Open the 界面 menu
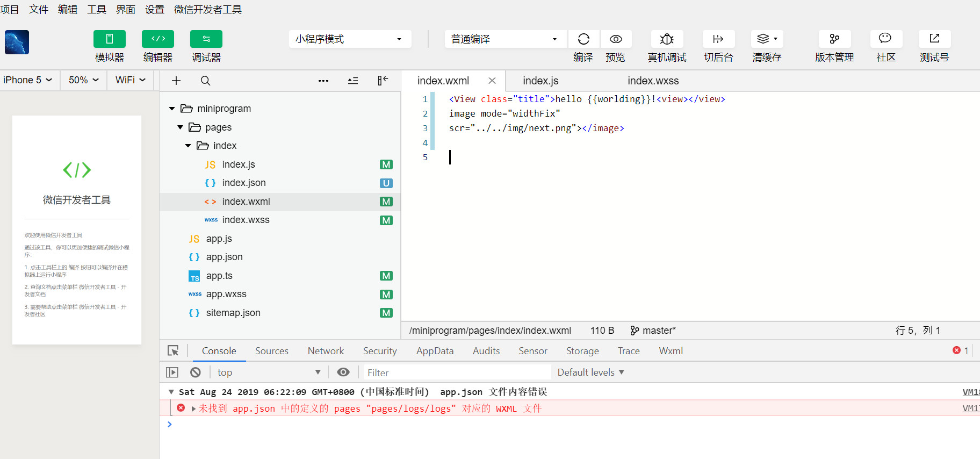The width and height of the screenshot is (980, 459). click(126, 10)
